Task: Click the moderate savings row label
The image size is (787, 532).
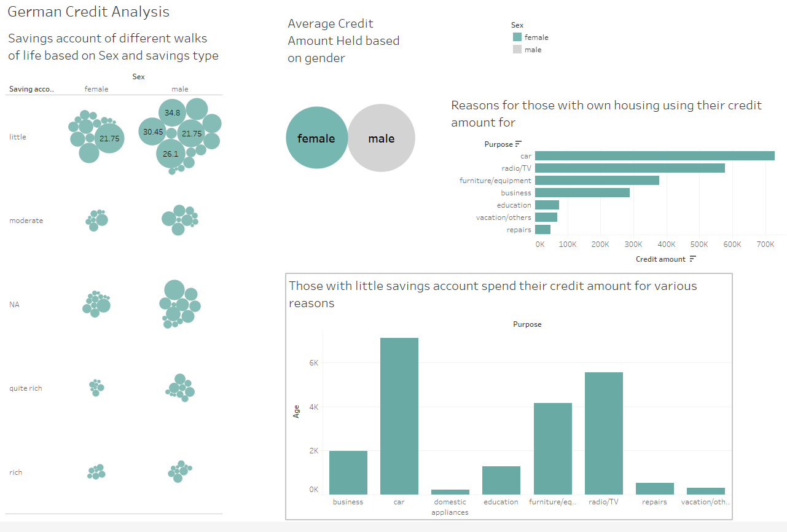Action: (26, 220)
